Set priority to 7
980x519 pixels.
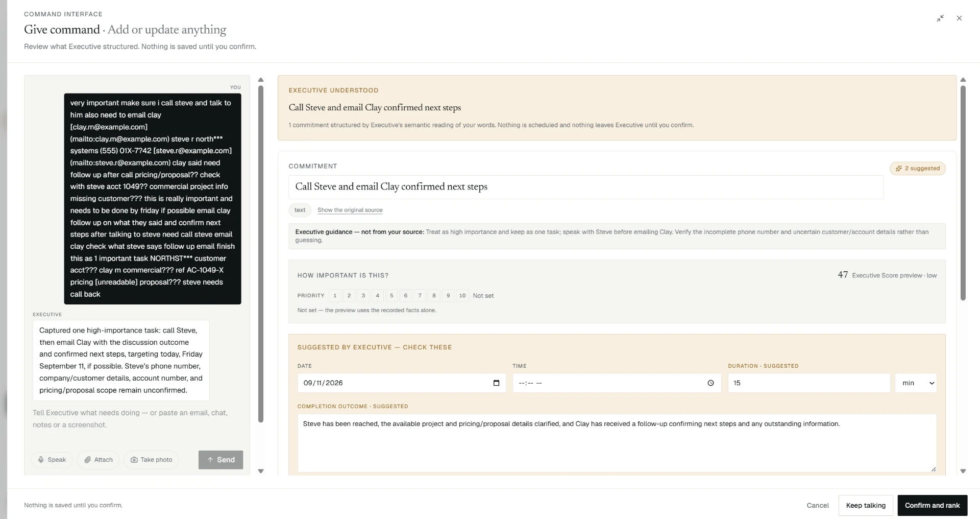coord(420,296)
